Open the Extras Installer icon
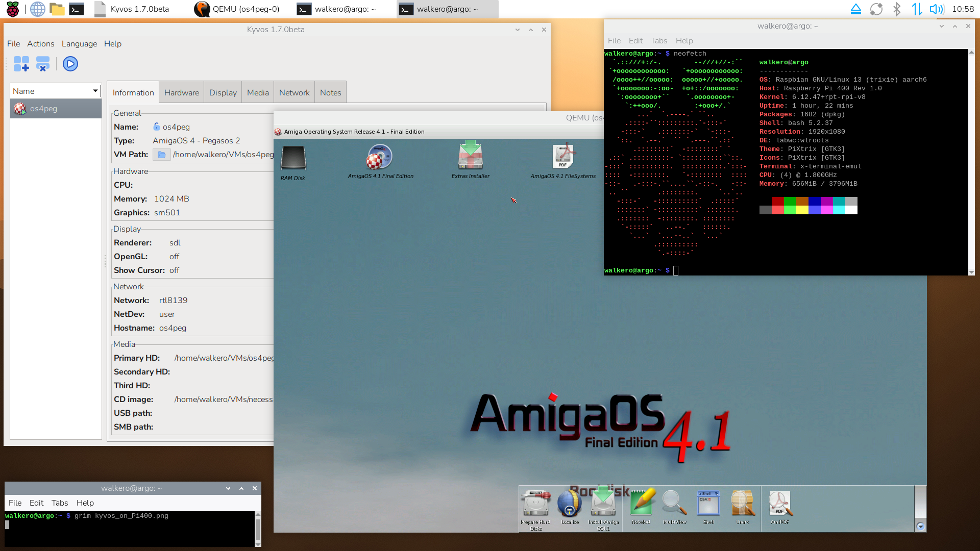The width and height of the screenshot is (980, 551). pyautogui.click(x=470, y=156)
